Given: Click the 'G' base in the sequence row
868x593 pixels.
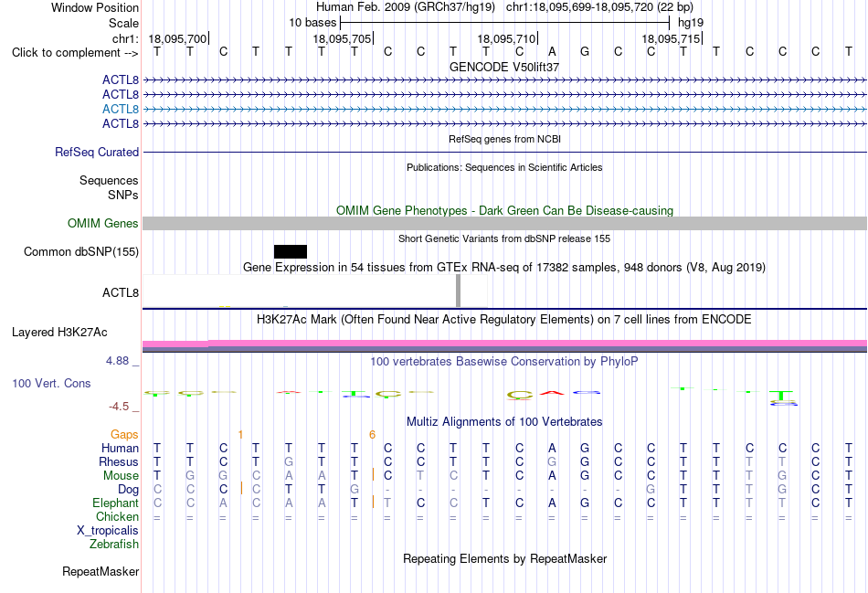Looking at the screenshot, I should click(x=585, y=52).
